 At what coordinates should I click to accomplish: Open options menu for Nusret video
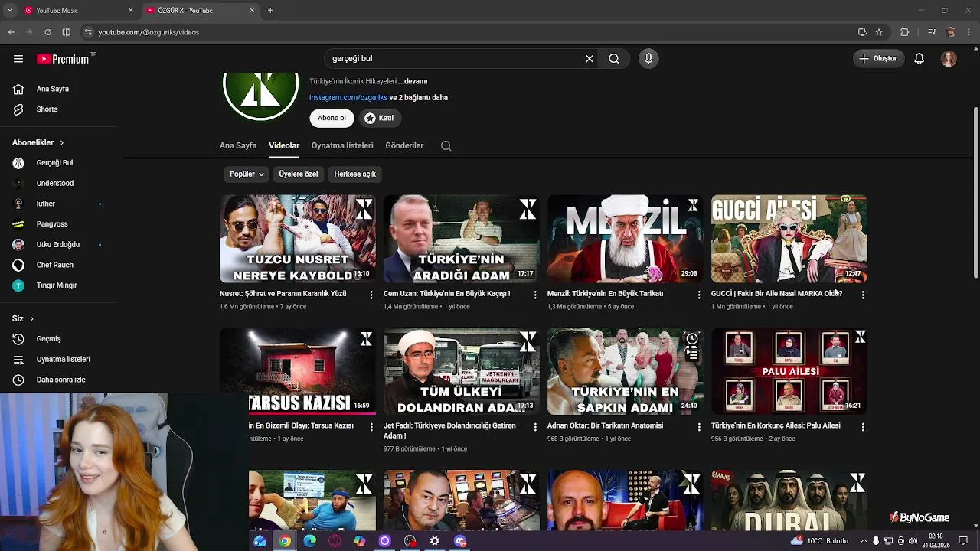point(371,295)
